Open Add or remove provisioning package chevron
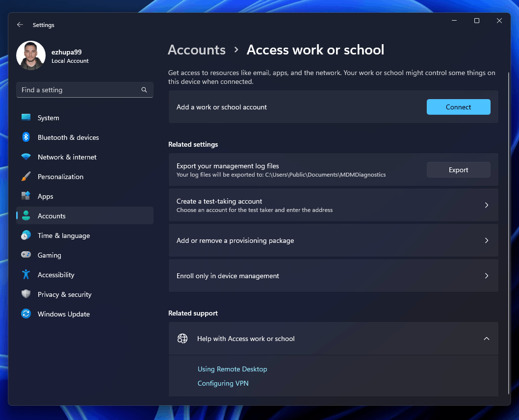Image resolution: width=519 pixels, height=420 pixels. (x=487, y=240)
